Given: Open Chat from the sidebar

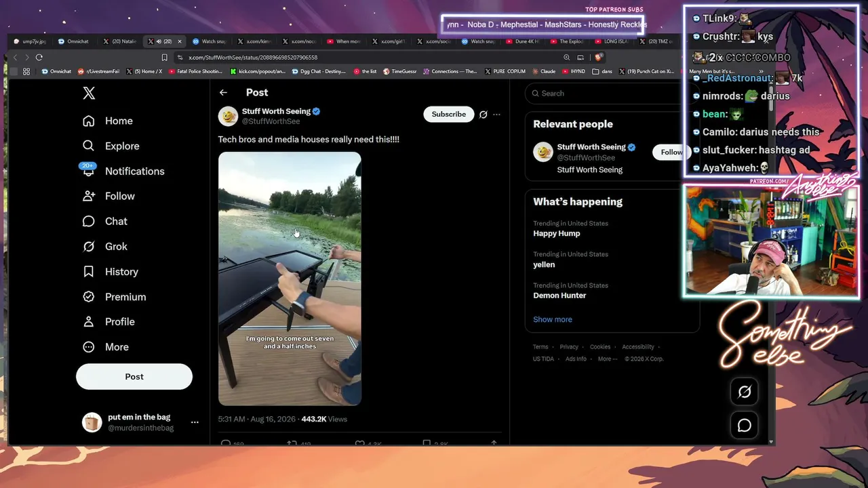Looking at the screenshot, I should coord(104,221).
